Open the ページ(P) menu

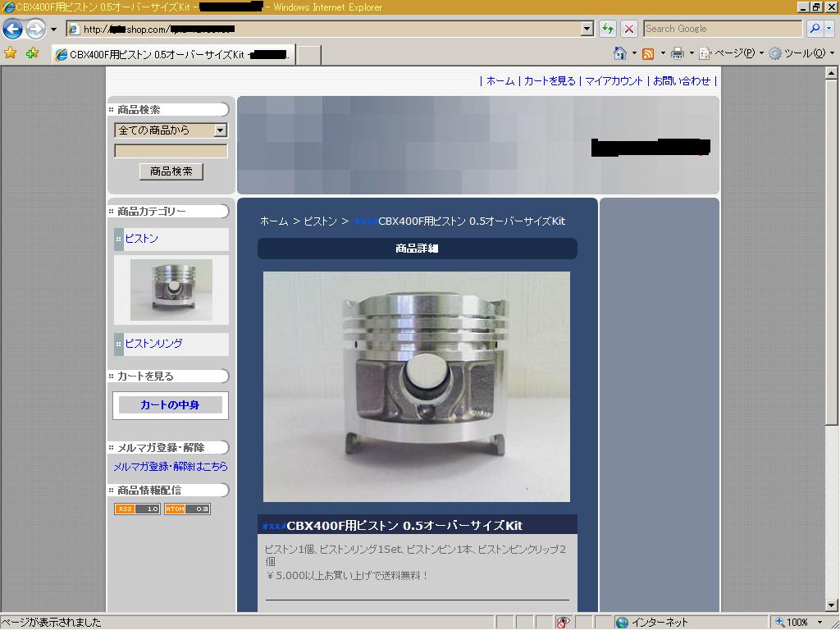(x=730, y=53)
